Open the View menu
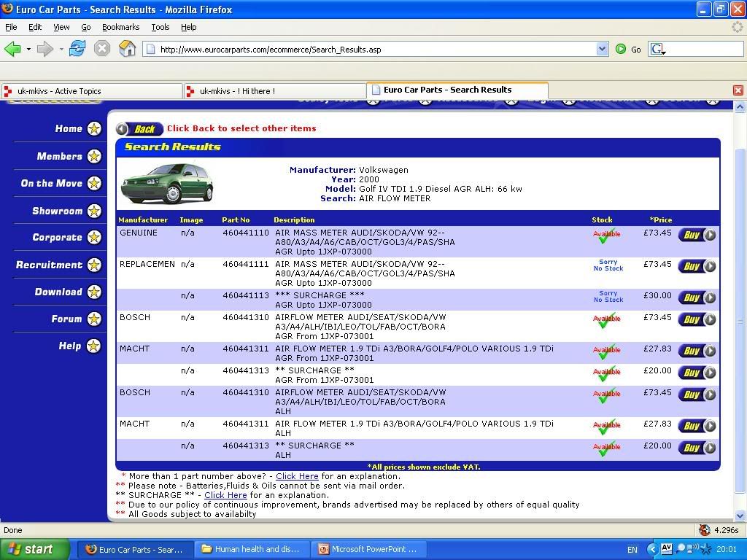Image resolution: width=747 pixels, height=560 pixels. tap(61, 27)
